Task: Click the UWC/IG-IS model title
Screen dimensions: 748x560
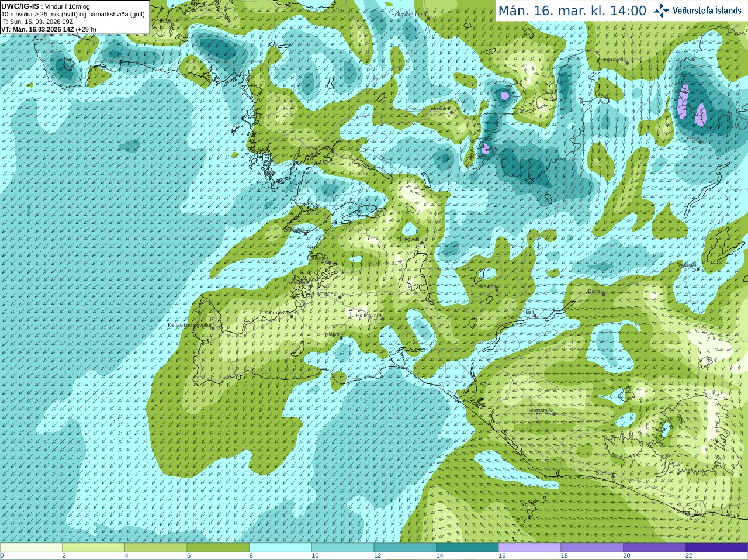Action: pos(20,6)
